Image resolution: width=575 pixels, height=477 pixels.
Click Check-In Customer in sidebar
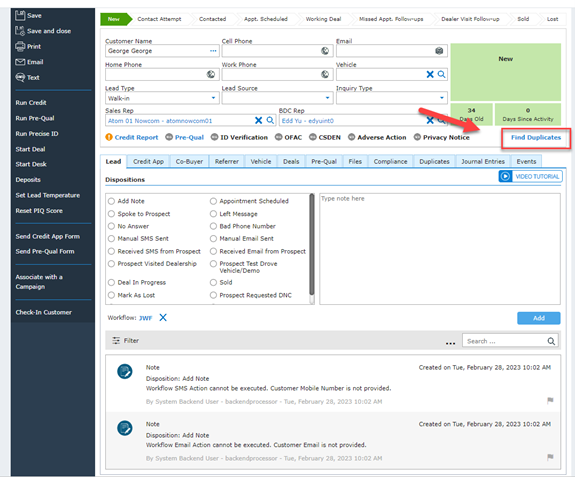44,312
